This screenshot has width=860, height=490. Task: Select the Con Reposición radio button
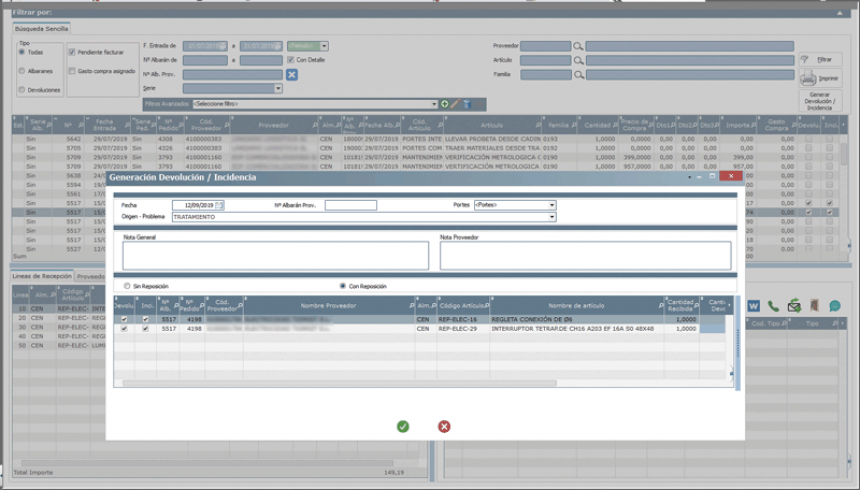[343, 285]
